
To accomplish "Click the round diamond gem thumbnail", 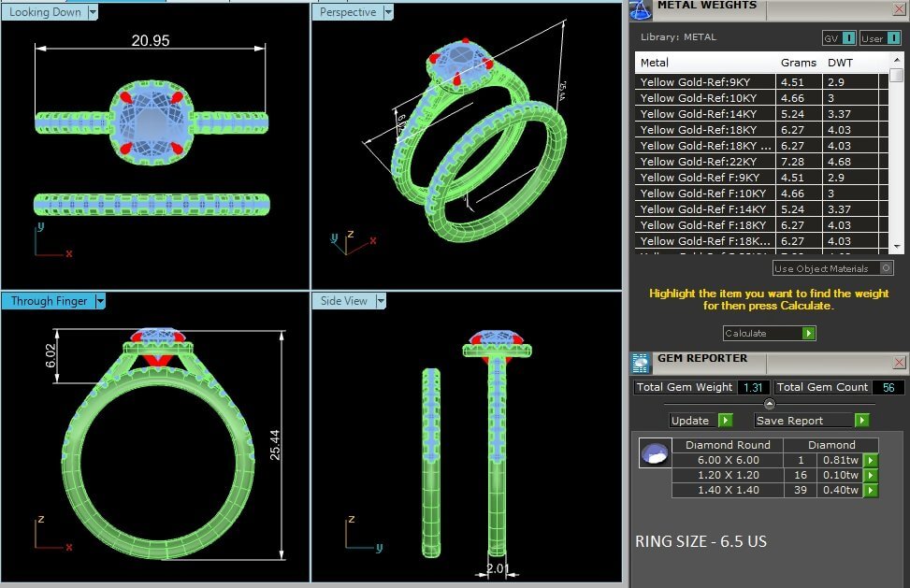I will point(654,453).
